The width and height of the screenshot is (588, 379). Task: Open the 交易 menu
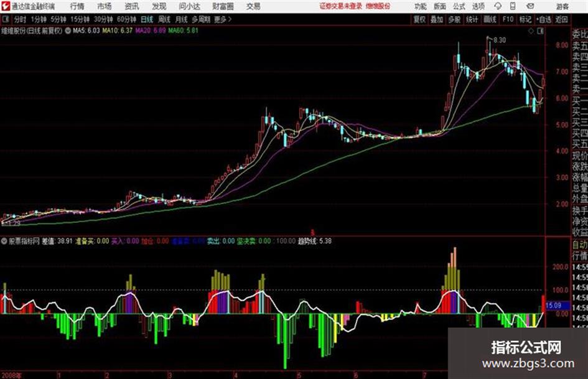(253, 6)
